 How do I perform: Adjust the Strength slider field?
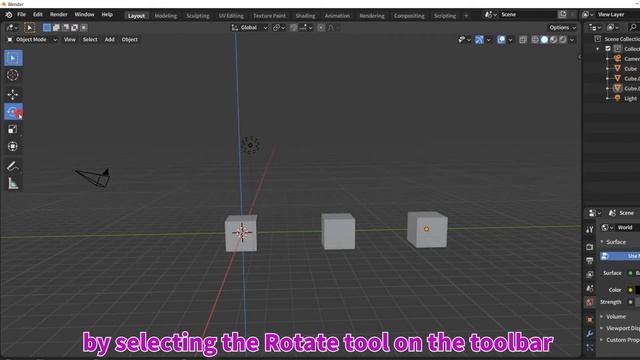pos(638,302)
